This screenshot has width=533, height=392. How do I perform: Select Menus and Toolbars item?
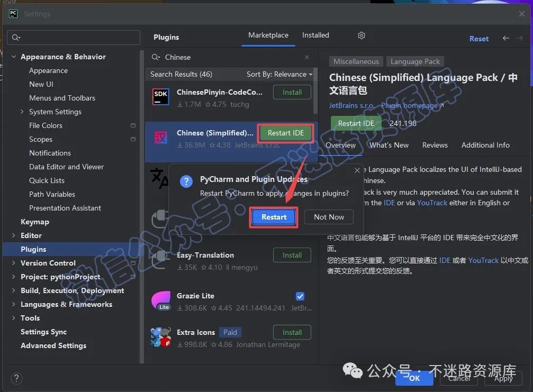[62, 98]
